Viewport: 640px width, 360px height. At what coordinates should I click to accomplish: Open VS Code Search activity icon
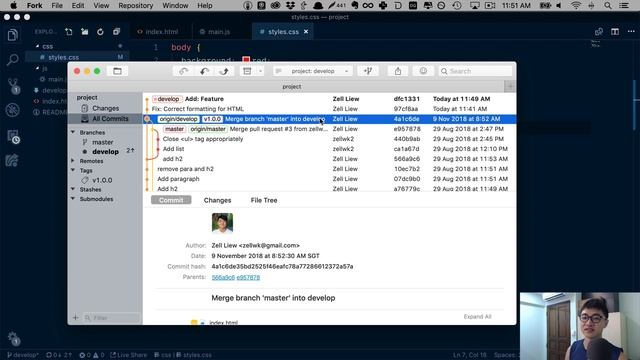pos(13,60)
